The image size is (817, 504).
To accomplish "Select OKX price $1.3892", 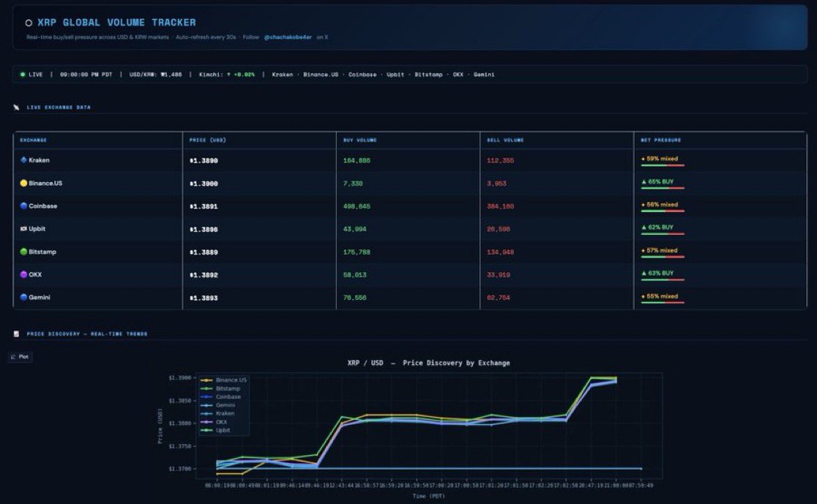I will coord(204,276).
